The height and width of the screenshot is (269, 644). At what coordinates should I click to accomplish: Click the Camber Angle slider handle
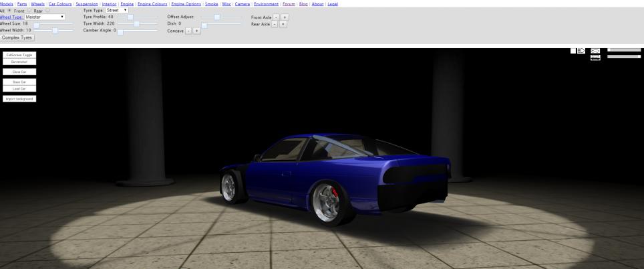pyautogui.click(x=120, y=32)
